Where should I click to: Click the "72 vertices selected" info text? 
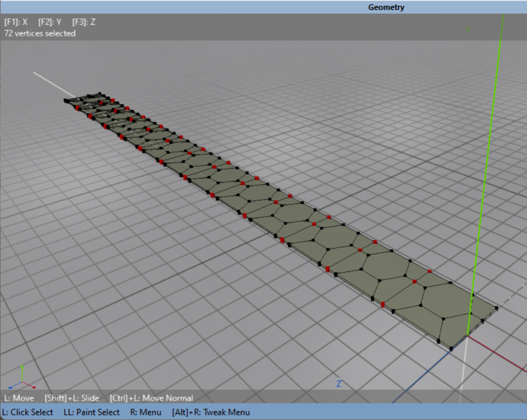(x=40, y=33)
